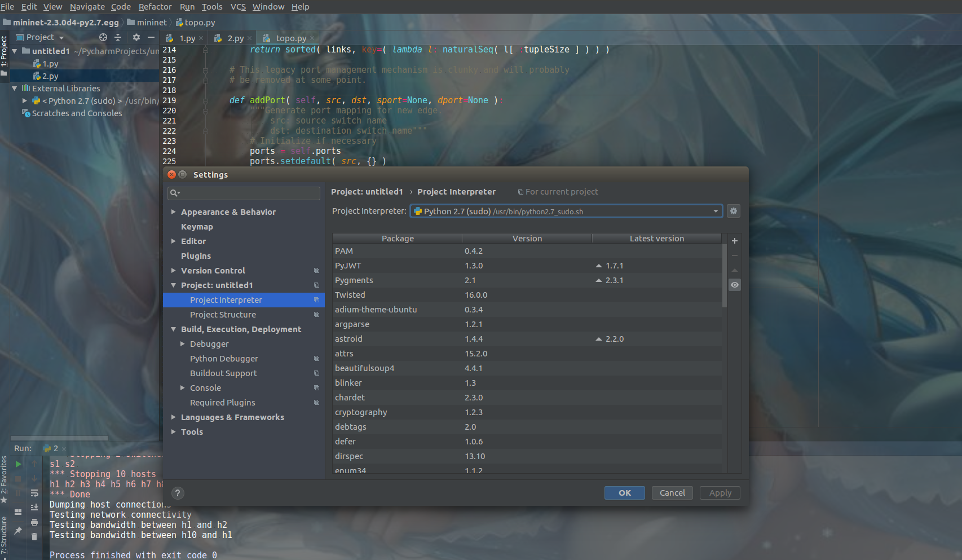
Task: Click the Cancel button
Action: (x=672, y=493)
